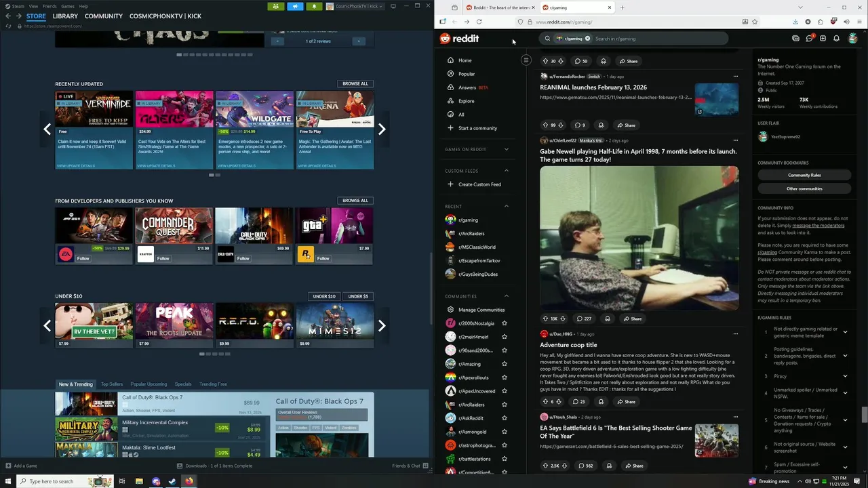Viewport: 868px width, 488px height.
Task: Upvote the Gabe Newell Half-Life post
Action: pos(545,319)
